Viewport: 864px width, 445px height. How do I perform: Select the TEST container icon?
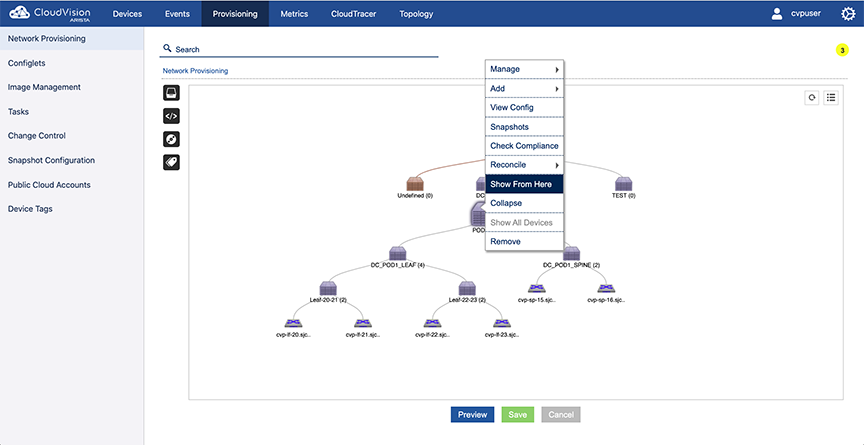click(623, 184)
